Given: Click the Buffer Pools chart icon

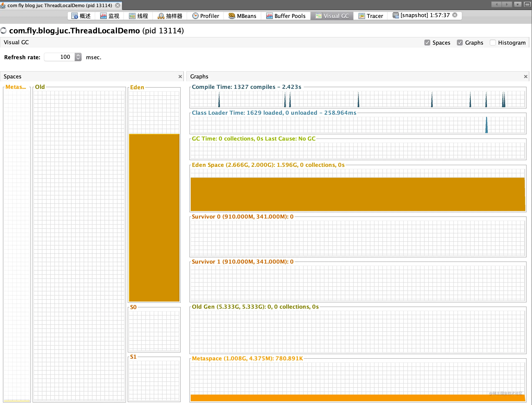Looking at the screenshot, I should tap(269, 16).
